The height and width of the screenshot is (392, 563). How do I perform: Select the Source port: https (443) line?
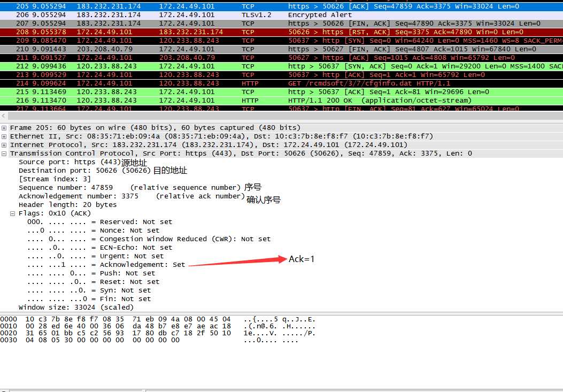70,162
